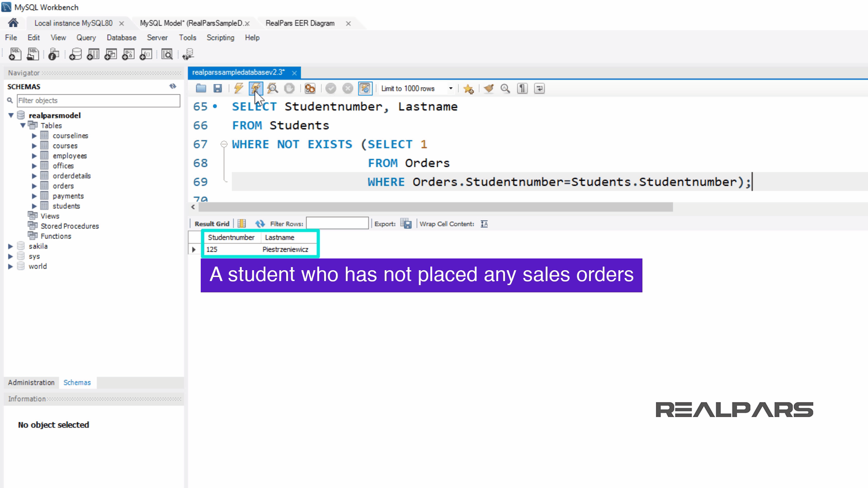Refresh the SCHEMAS list

point(173,86)
